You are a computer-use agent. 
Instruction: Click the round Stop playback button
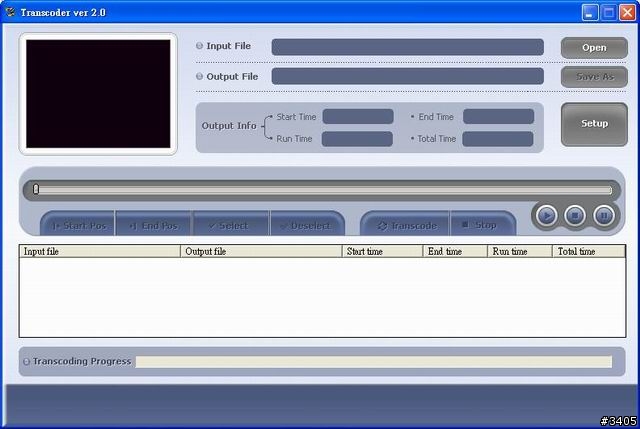[575, 216]
